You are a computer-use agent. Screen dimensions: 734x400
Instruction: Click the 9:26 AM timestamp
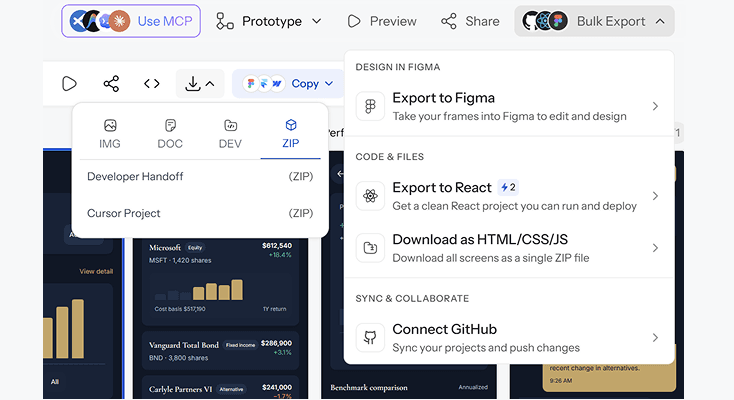[x=561, y=381]
